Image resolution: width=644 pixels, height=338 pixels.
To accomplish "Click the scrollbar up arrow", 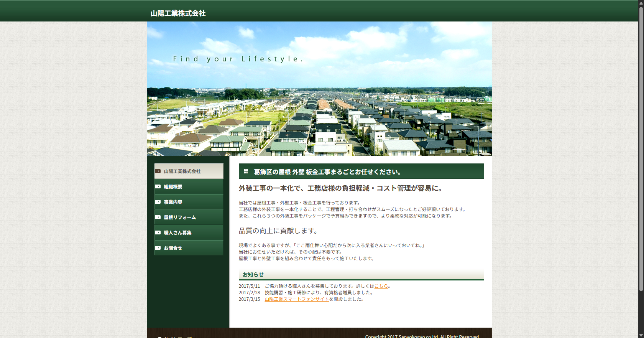I will pyautogui.click(x=641, y=3).
